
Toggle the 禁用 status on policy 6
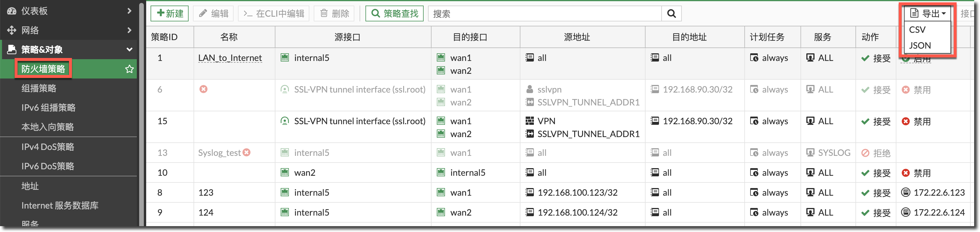pyautogui.click(x=916, y=90)
